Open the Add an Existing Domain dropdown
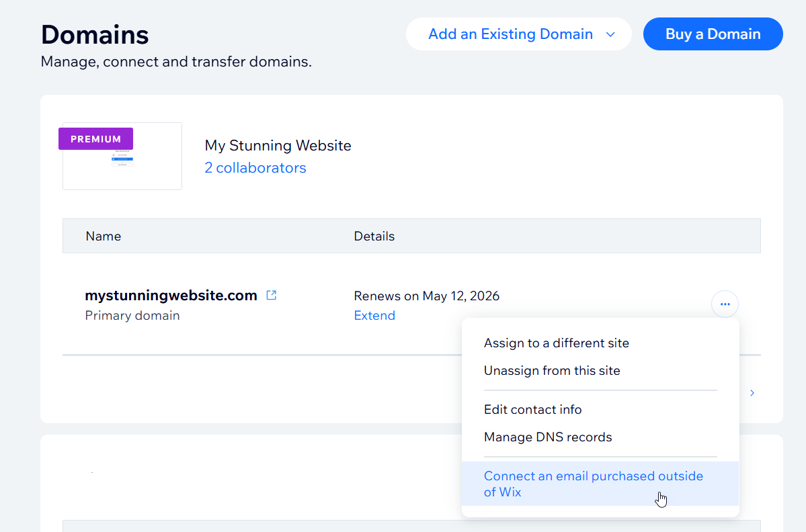Viewport: 806px width, 532px height. 519,34
